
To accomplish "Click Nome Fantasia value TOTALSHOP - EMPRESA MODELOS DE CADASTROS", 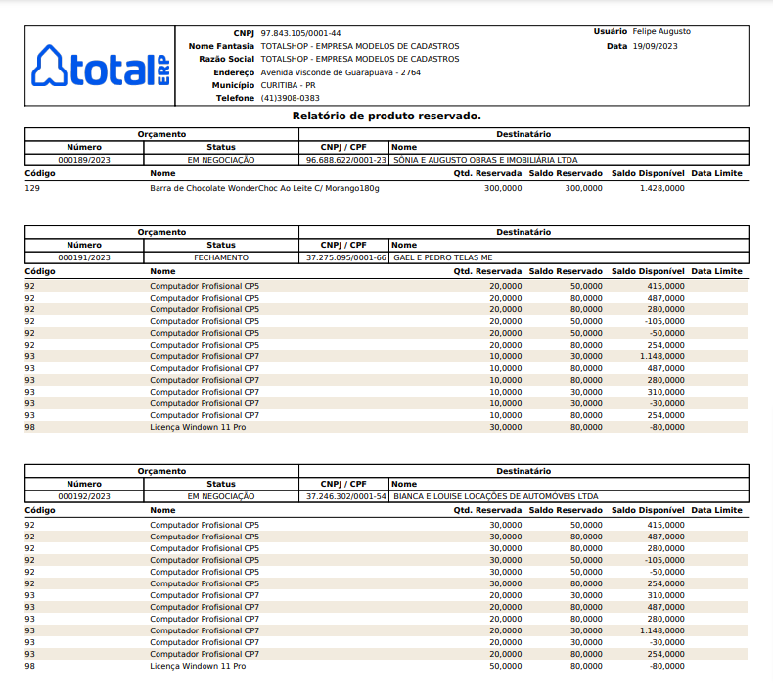I will [360, 46].
